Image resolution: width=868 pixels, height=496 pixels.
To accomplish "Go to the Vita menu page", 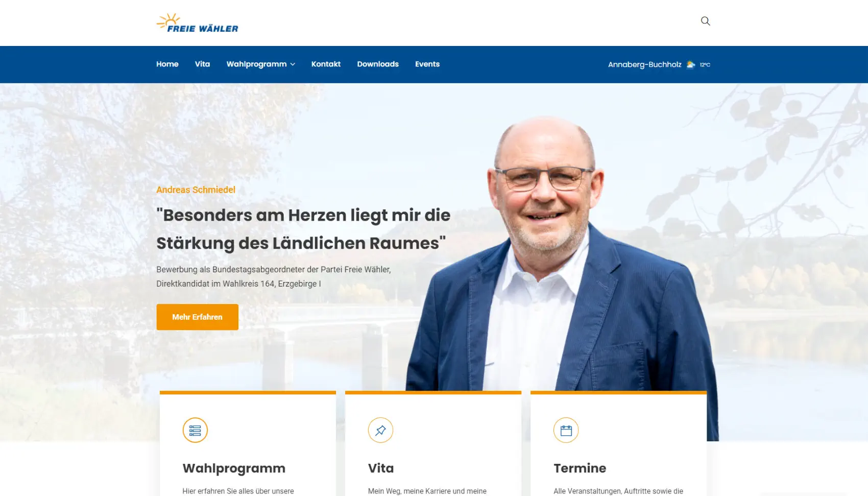I will 202,64.
